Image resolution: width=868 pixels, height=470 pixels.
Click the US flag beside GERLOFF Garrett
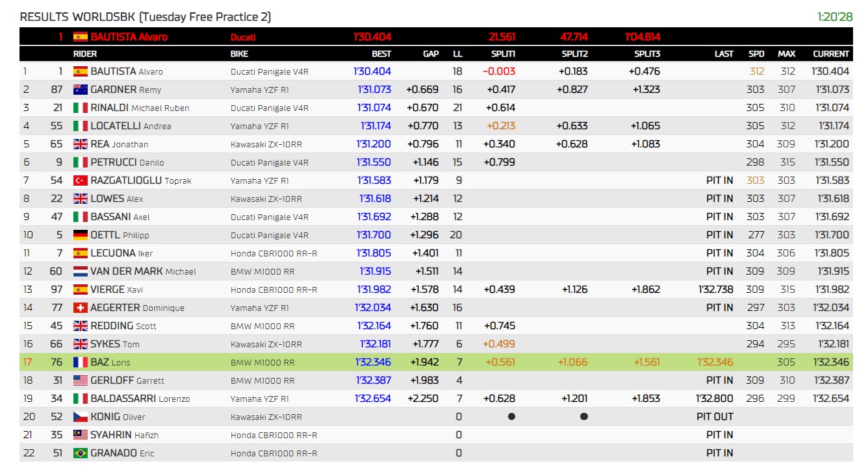(x=81, y=380)
